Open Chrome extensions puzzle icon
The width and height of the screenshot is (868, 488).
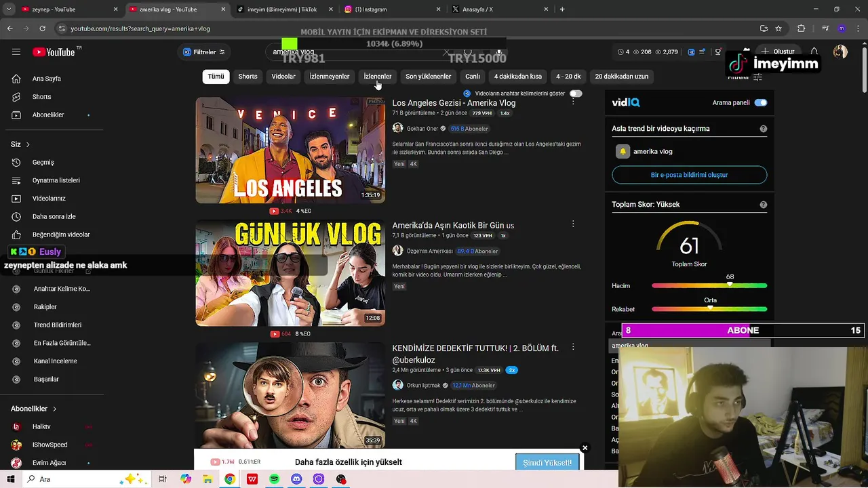(x=801, y=28)
